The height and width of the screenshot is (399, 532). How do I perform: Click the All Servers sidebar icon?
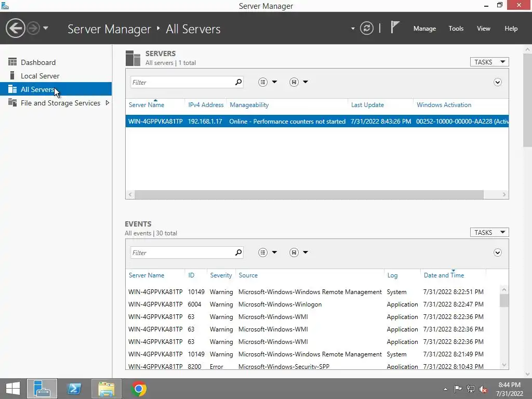12,89
